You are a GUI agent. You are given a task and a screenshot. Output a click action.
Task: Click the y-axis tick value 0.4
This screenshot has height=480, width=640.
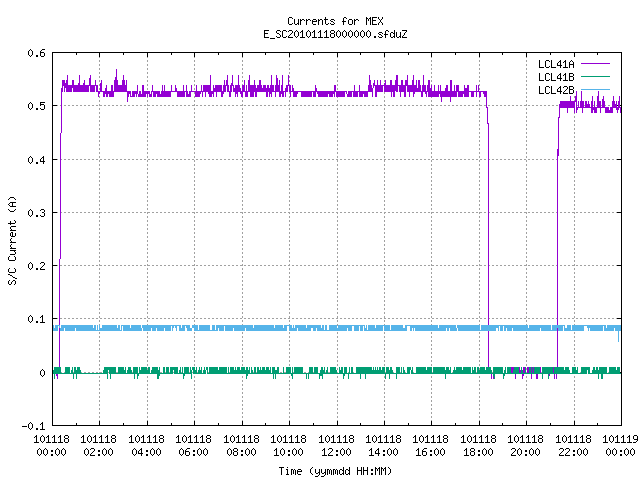pos(36,160)
